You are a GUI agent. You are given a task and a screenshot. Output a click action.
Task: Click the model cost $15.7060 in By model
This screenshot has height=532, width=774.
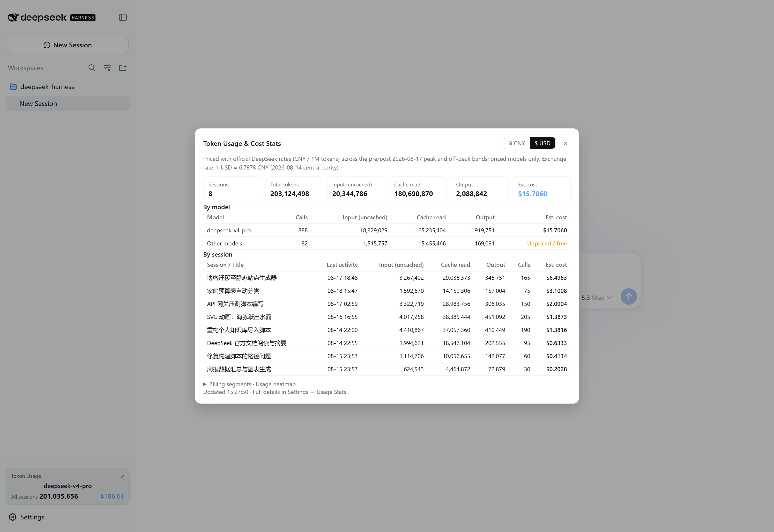point(555,230)
